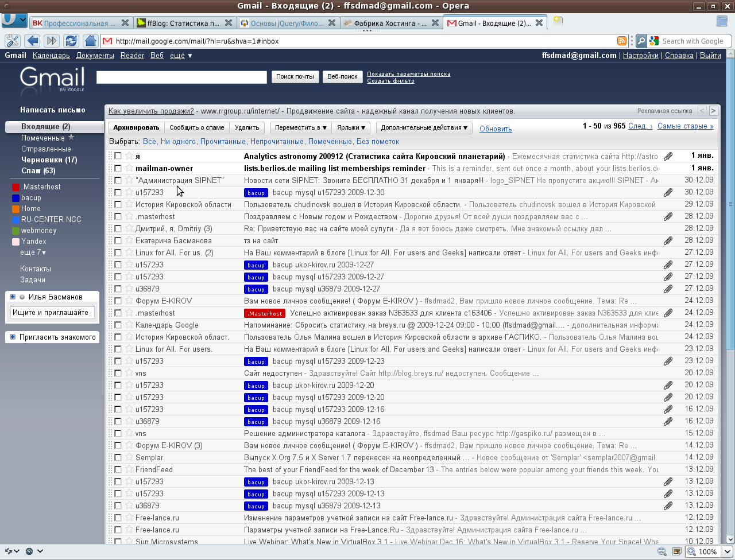735x560 pixels.
Task: Open the Opera panel wrench icon
Action: pos(13,41)
